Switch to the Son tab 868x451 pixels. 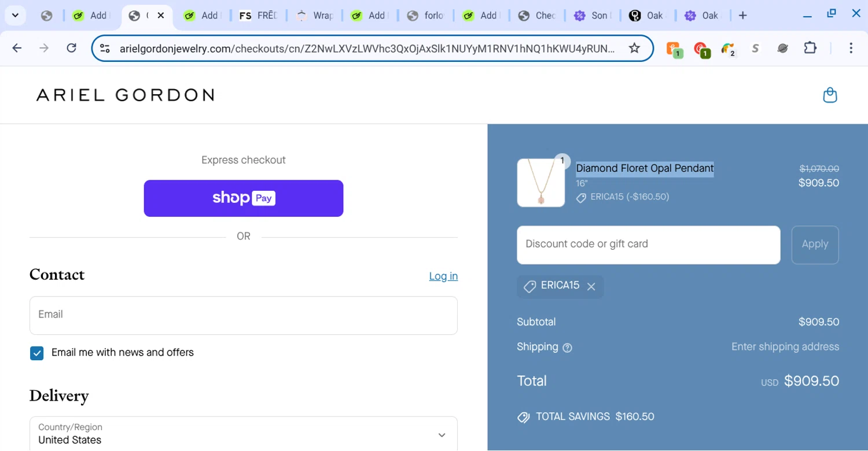(x=591, y=16)
